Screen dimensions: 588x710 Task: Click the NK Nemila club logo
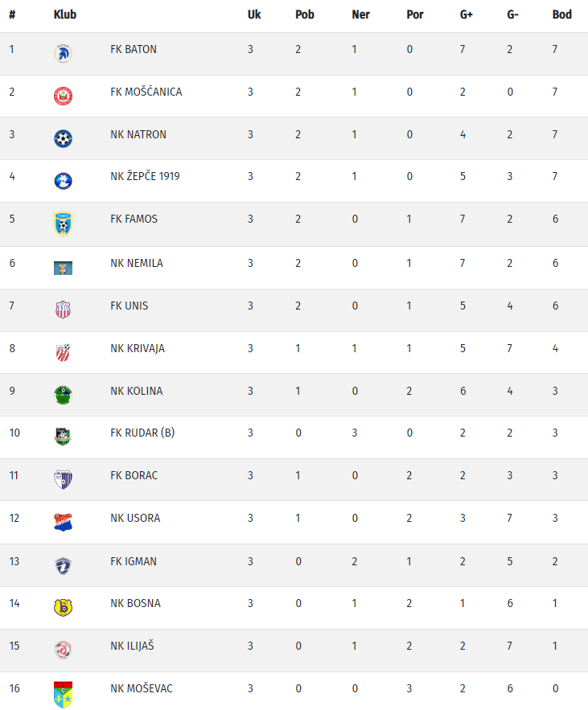click(x=63, y=268)
